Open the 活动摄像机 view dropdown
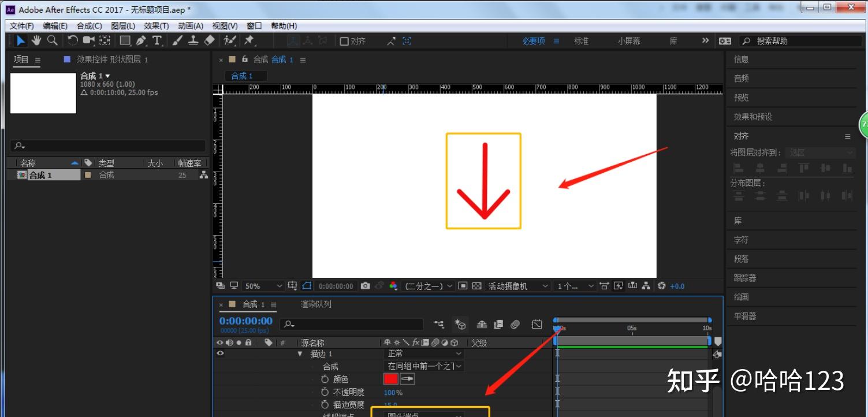This screenshot has width=868, height=417. tap(518, 286)
